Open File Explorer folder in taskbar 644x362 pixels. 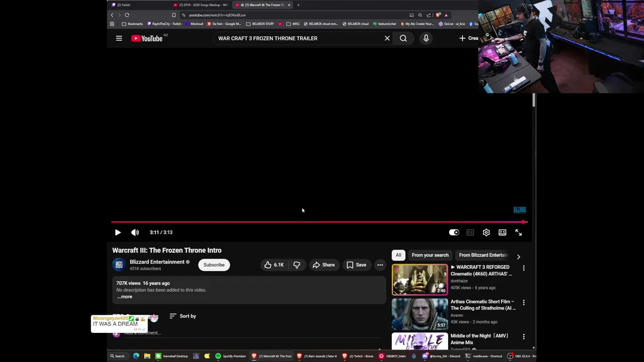(x=147, y=356)
